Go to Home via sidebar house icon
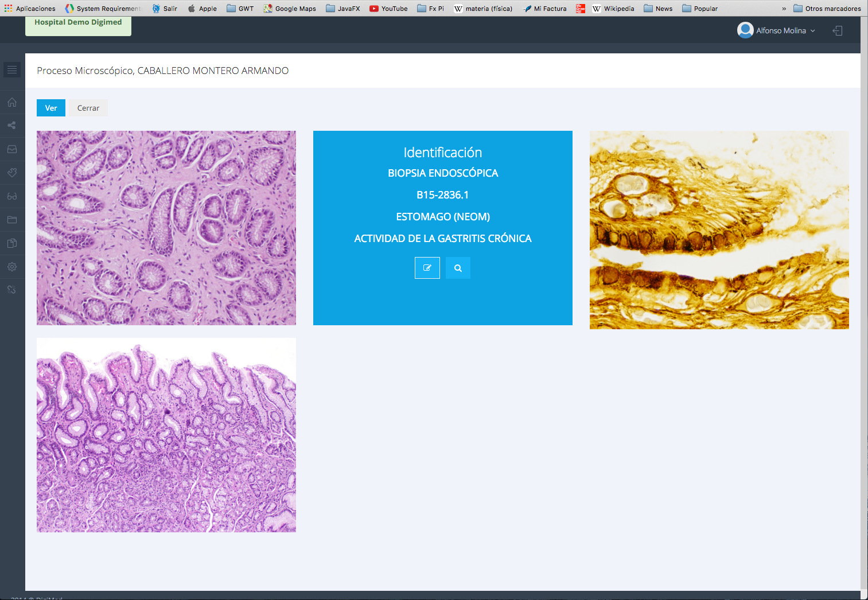Image resolution: width=868 pixels, height=600 pixels. click(12, 103)
